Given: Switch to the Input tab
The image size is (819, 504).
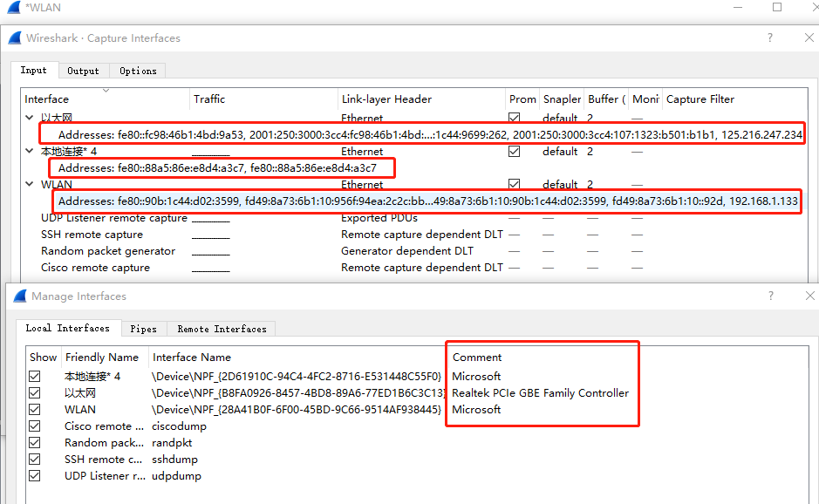Looking at the screenshot, I should (33, 71).
